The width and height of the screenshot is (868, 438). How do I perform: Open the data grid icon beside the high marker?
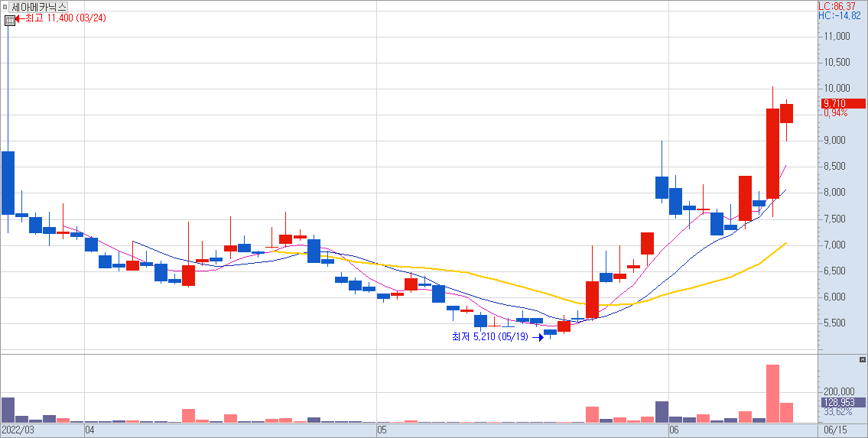click(x=9, y=21)
